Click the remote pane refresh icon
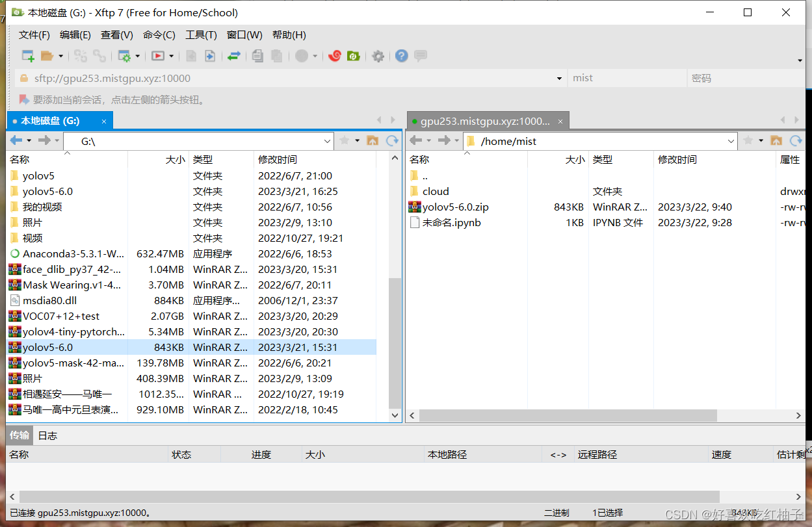The width and height of the screenshot is (812, 527). [x=796, y=140]
